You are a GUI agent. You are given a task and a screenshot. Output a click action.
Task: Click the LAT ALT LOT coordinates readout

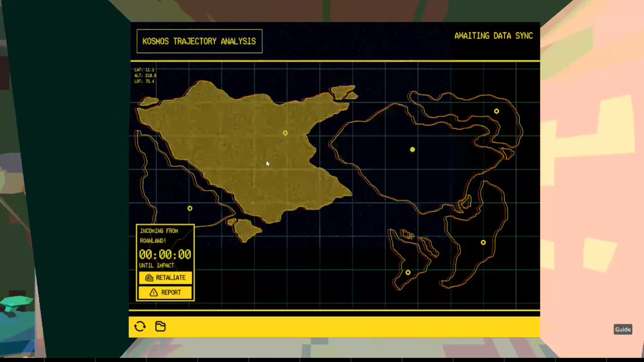(145, 75)
